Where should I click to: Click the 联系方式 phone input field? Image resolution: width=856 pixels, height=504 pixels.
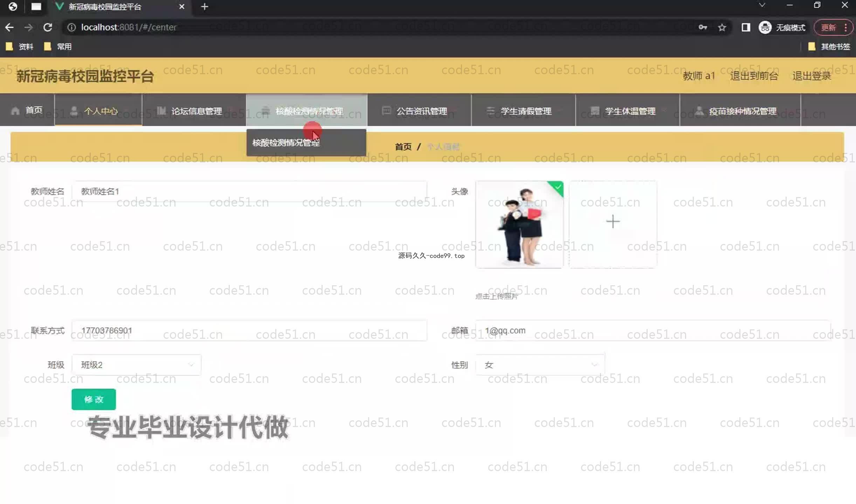249,330
